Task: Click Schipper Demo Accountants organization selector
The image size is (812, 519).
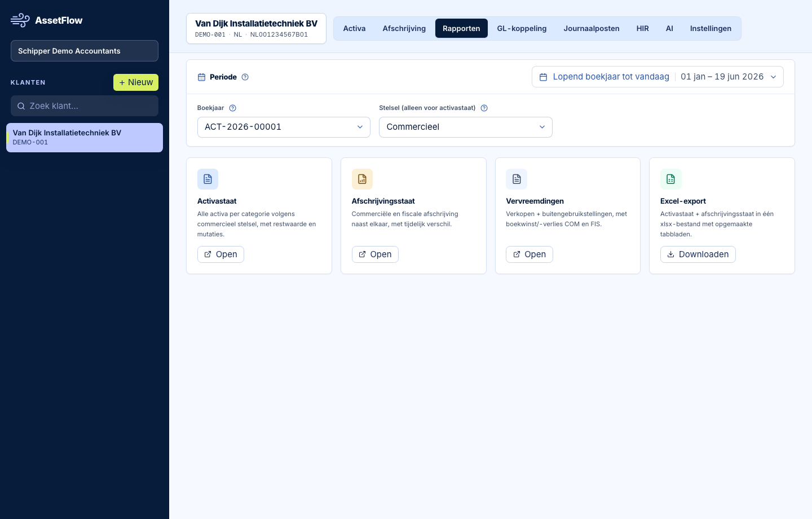Action: (85, 51)
